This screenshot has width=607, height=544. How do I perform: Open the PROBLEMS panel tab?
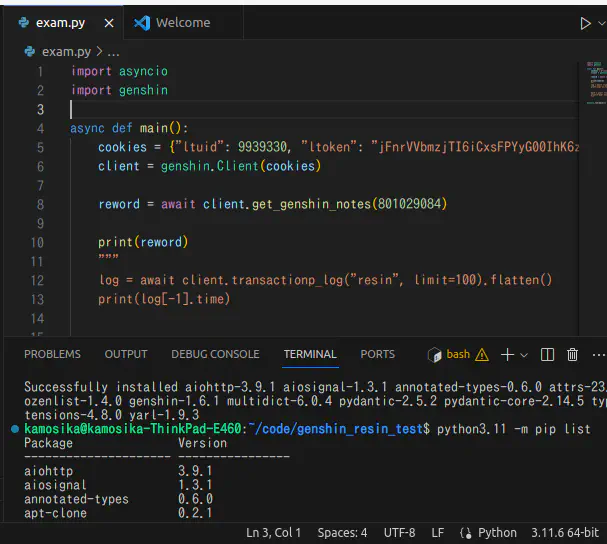click(52, 354)
